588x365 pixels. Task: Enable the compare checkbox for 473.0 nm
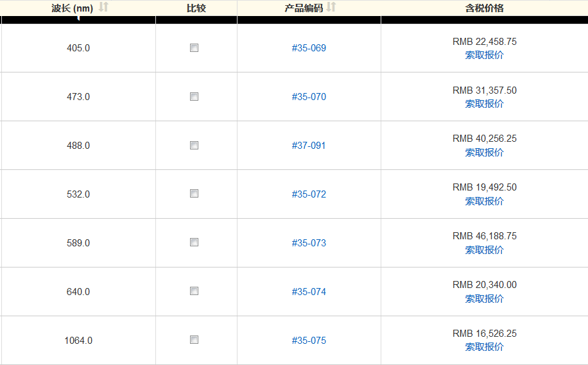coord(194,97)
